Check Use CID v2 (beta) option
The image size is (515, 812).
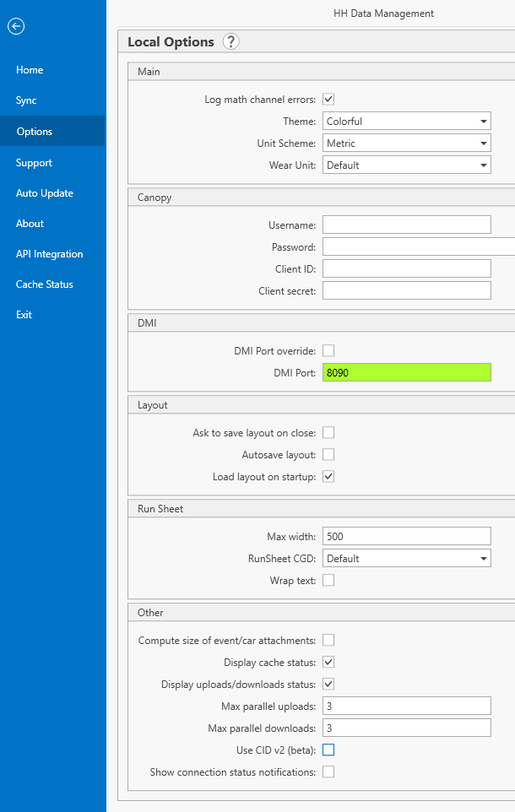pyautogui.click(x=328, y=750)
